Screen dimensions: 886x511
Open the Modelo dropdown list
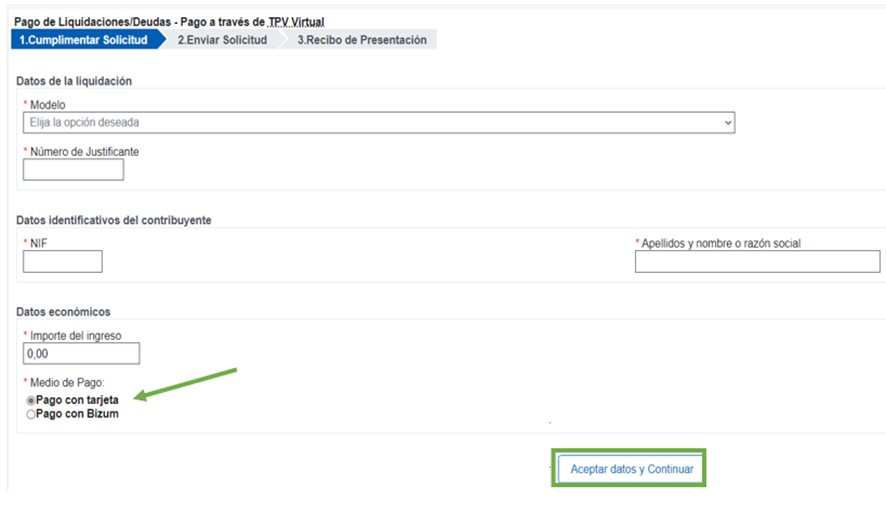click(x=377, y=122)
